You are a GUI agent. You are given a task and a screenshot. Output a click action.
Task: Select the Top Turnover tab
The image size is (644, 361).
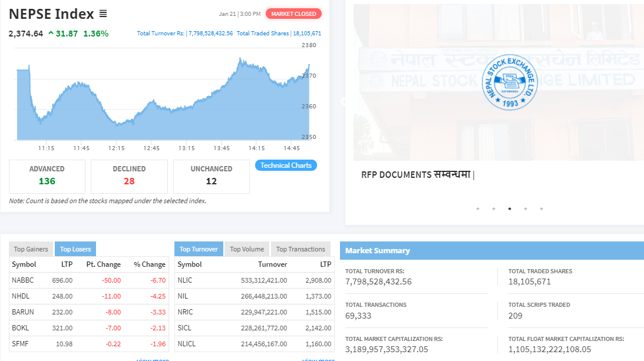[199, 249]
